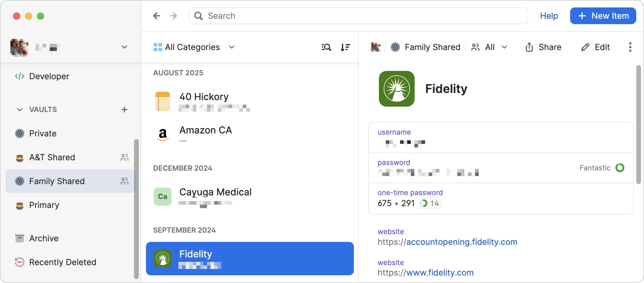
Task: Select the Private vault
Action: pos(43,133)
